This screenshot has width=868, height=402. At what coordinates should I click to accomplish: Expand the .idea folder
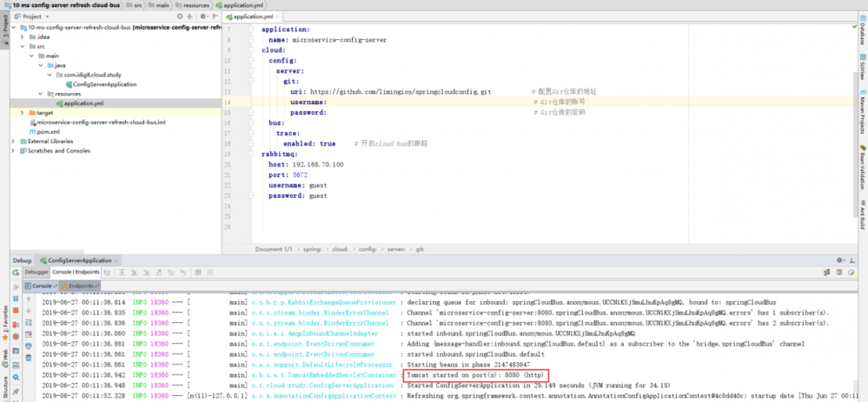[x=22, y=37]
